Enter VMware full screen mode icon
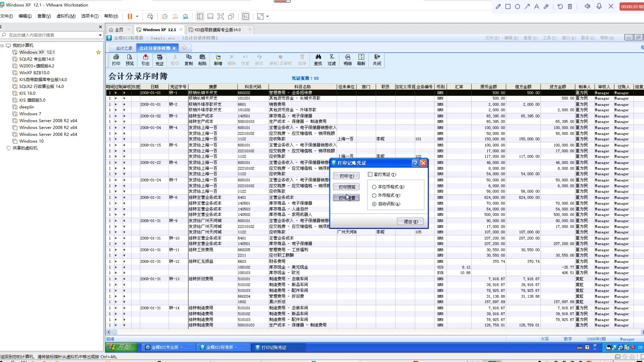The height and width of the screenshot is (362, 644). (x=221, y=16)
